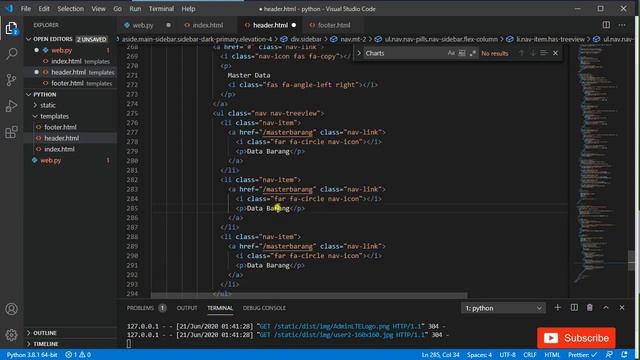
Task: Change line endings via CRLF status
Action: 530,355
